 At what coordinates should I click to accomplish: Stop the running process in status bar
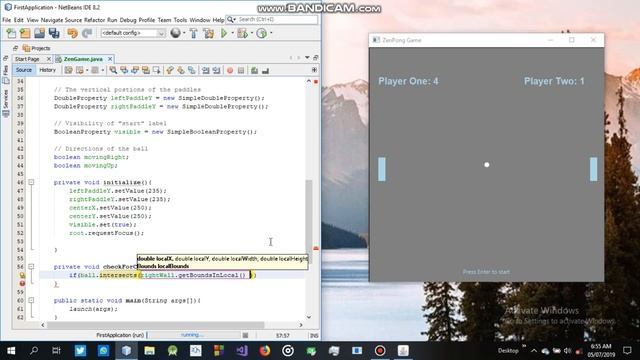click(x=245, y=335)
